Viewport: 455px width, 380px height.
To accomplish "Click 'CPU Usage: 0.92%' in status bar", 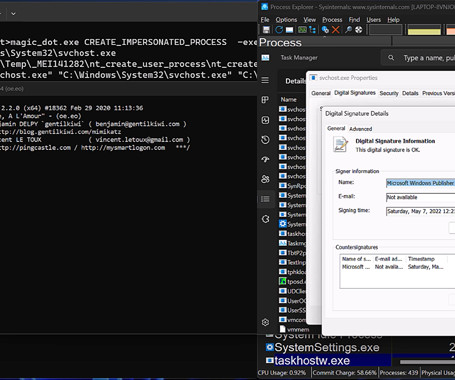I will (282, 373).
